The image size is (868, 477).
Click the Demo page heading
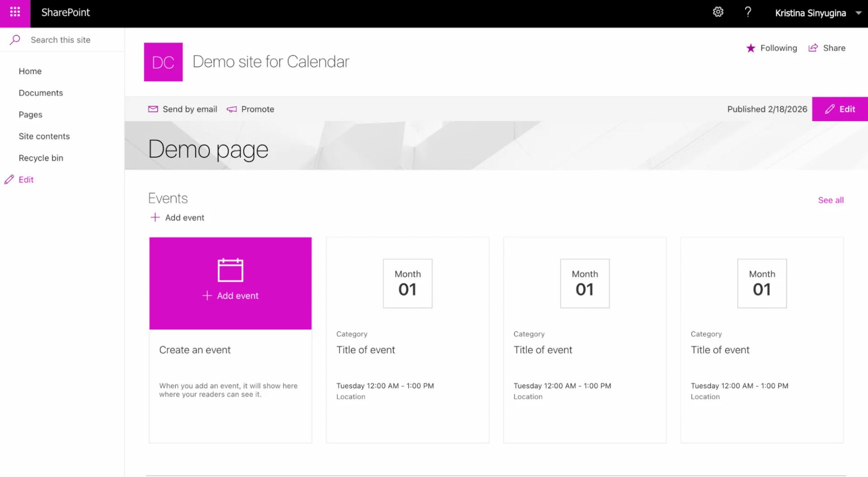click(x=208, y=150)
